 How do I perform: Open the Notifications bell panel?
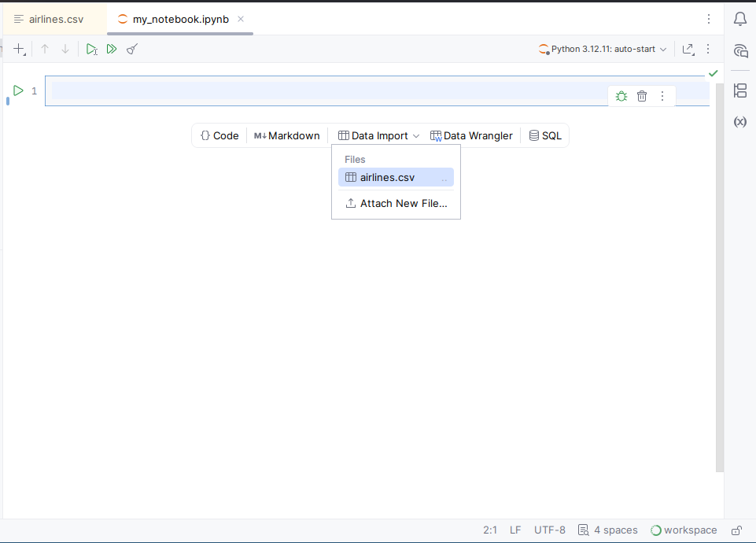[739, 19]
